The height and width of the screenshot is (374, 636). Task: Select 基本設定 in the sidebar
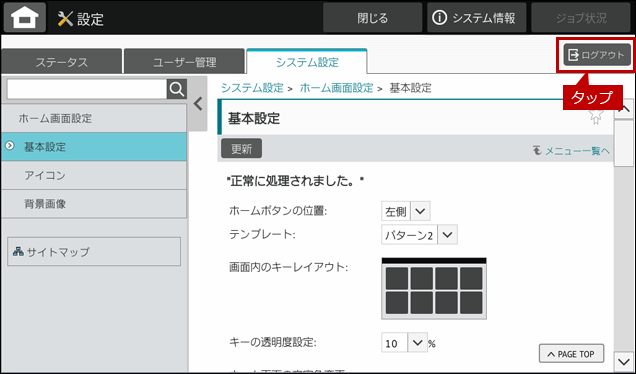click(94, 147)
